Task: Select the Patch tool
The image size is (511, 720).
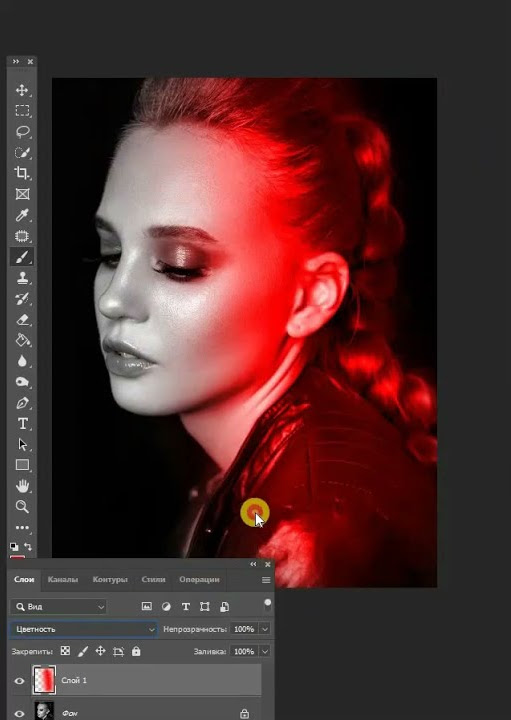Action: (22, 236)
